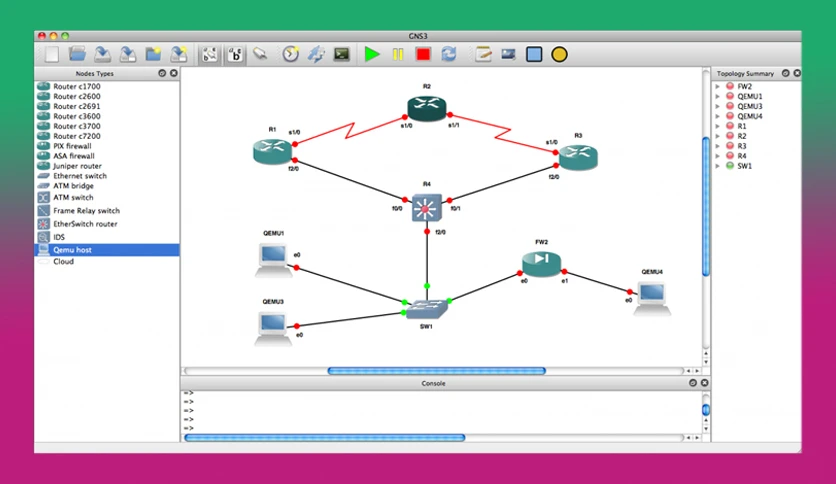Select the Insert picture tool
This screenshot has height=484, width=836.
508,54
